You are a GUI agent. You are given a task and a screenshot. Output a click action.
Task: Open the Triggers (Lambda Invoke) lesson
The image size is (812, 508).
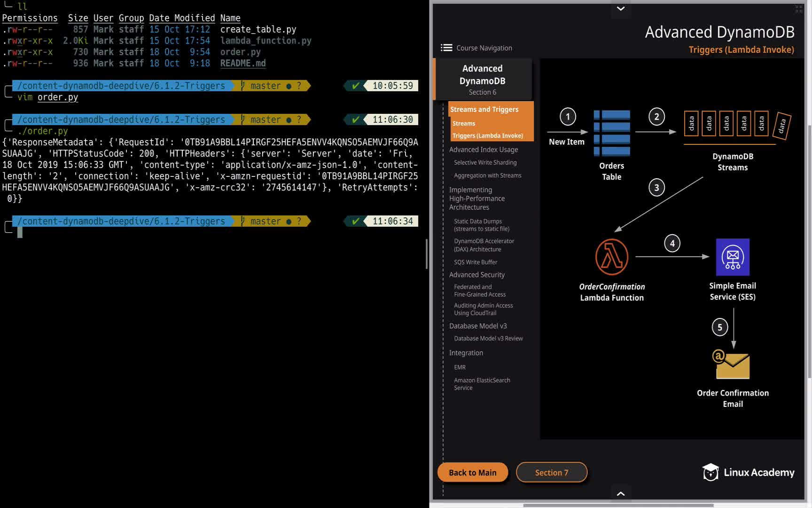coord(487,135)
